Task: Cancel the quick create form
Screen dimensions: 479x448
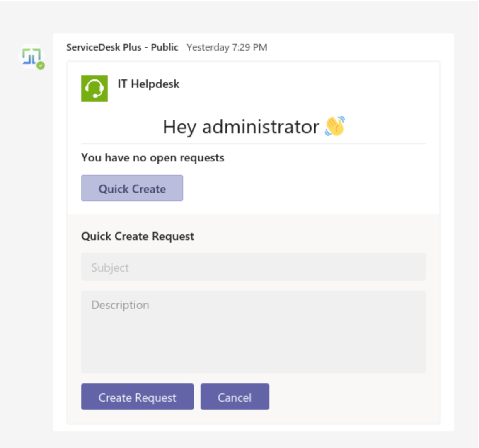Action: 235,397
